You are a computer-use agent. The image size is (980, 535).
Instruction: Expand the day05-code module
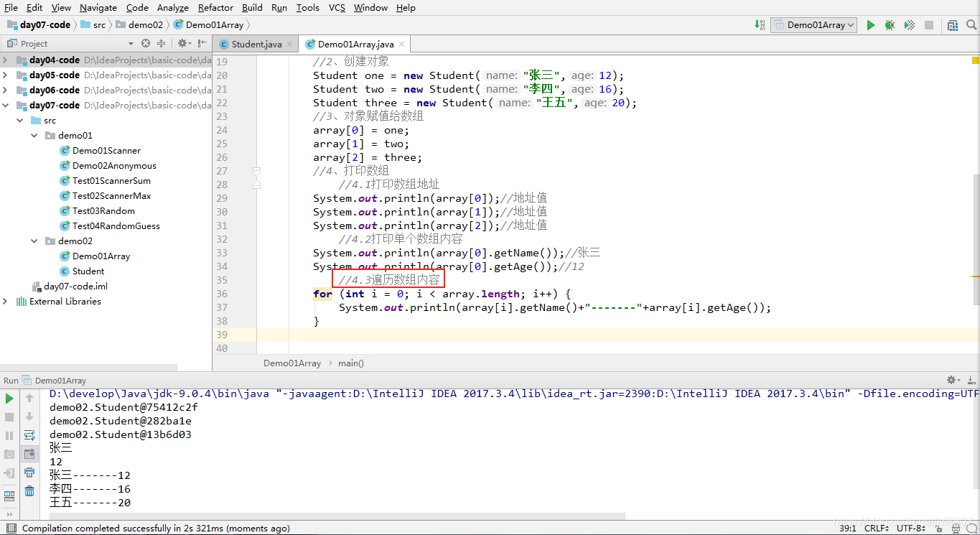[x=6, y=75]
